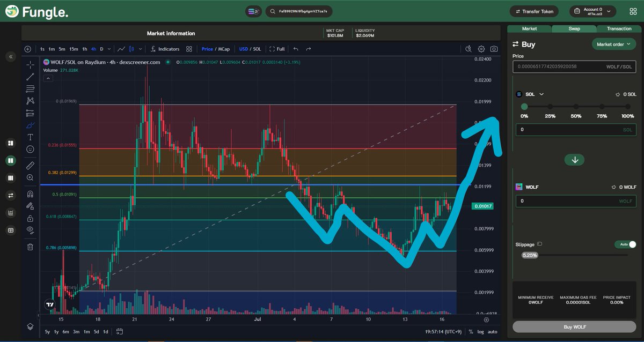Open the Market order type dropdown
Screen dimensions: 644x342
(x=613, y=44)
